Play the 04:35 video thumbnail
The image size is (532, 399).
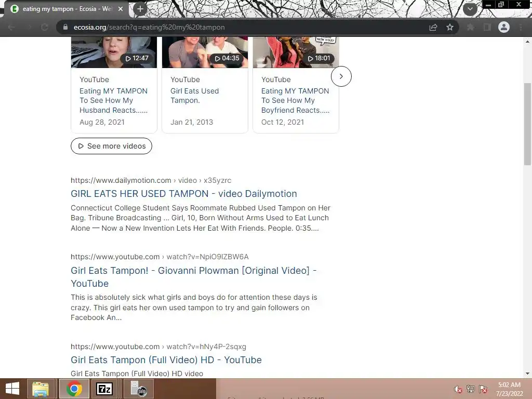[205, 52]
